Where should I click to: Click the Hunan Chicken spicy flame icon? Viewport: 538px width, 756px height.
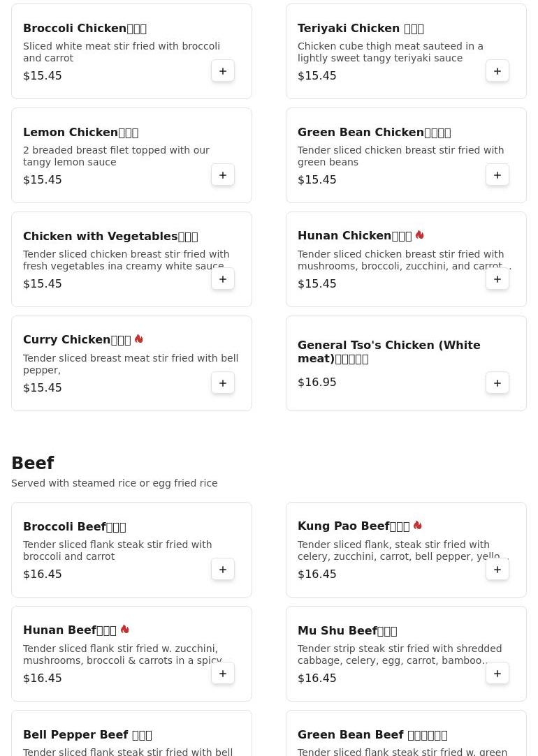tap(420, 235)
